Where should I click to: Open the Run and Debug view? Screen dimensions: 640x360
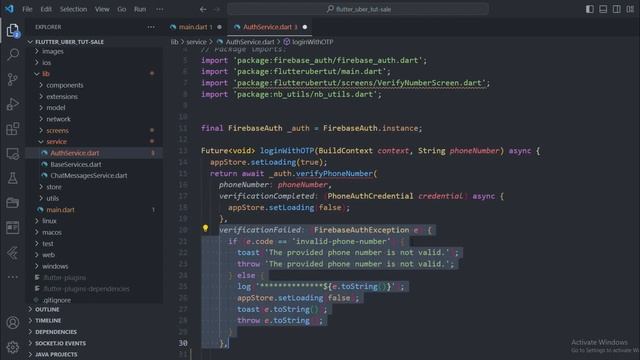13,104
